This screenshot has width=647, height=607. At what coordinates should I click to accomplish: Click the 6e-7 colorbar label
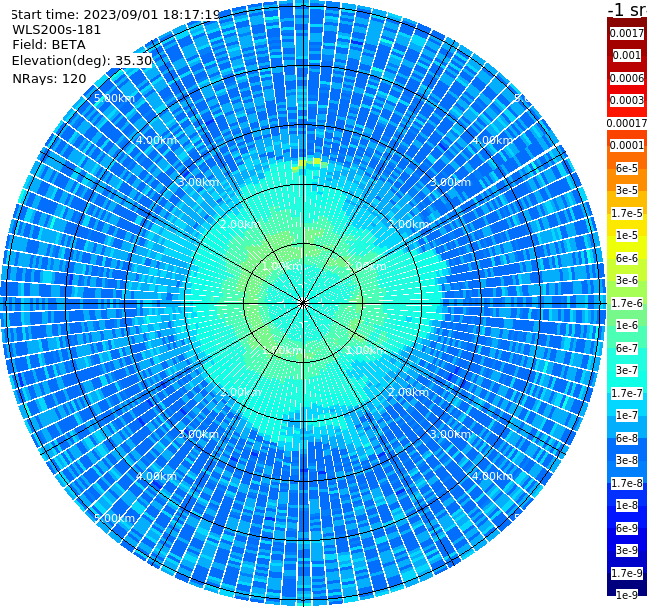click(x=627, y=348)
